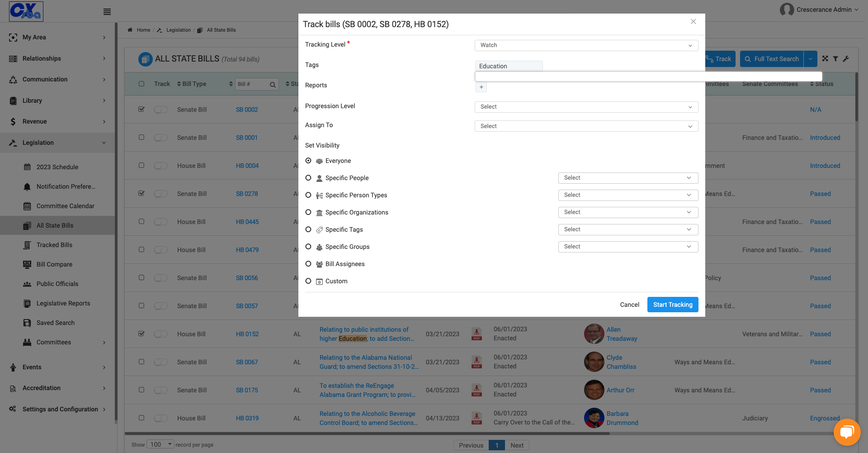Download PDF for bill SB 0067
The width and height of the screenshot is (868, 453).
(x=476, y=362)
